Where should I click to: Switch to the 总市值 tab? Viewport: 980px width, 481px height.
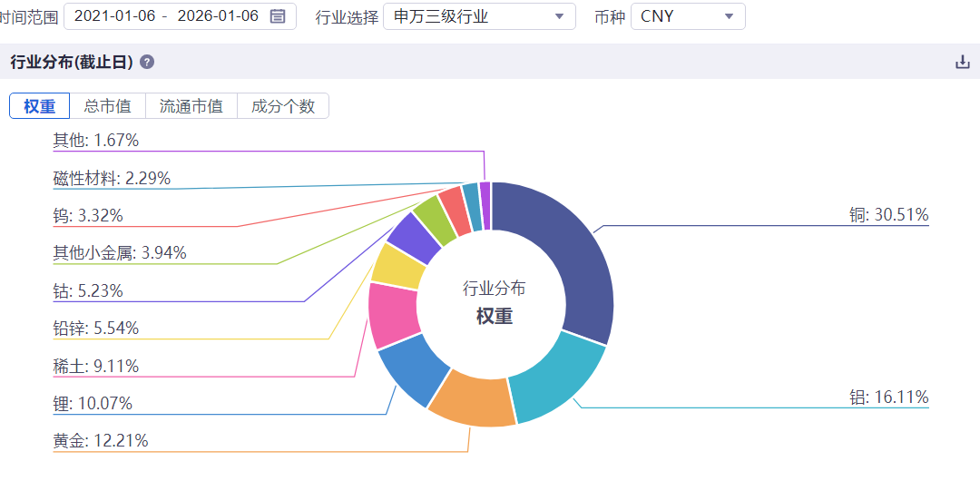(107, 106)
